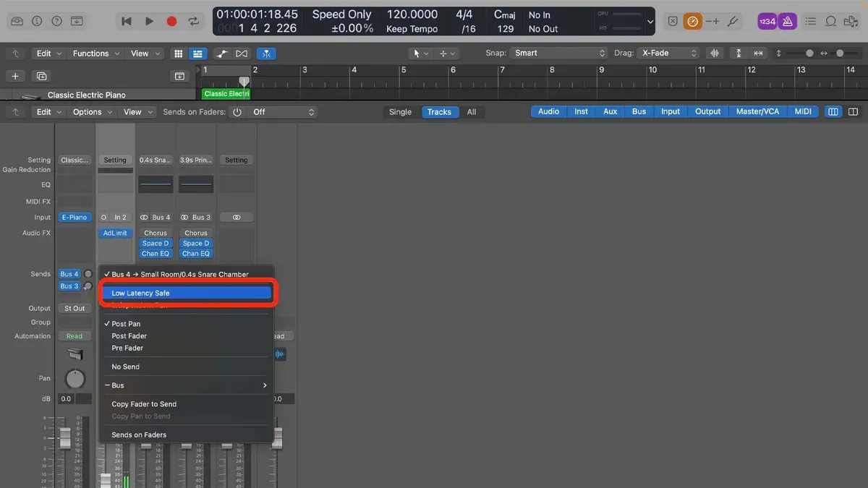Choose No Send menu option
Image resolution: width=868 pixels, height=488 pixels.
click(x=187, y=367)
